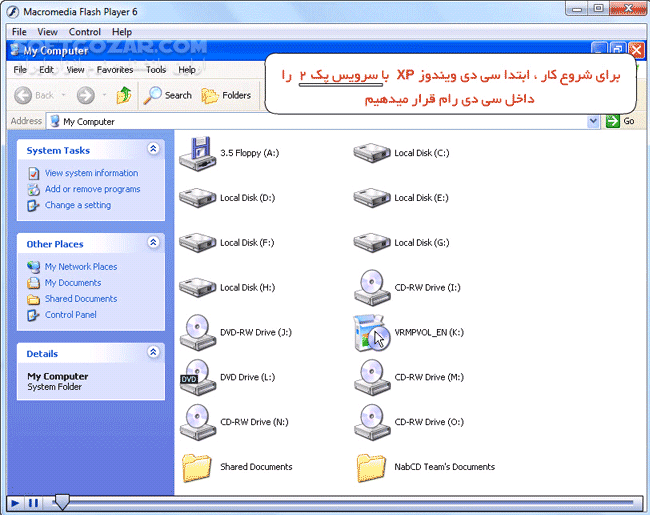
Task: Collapse the Details panel
Action: [x=153, y=352]
